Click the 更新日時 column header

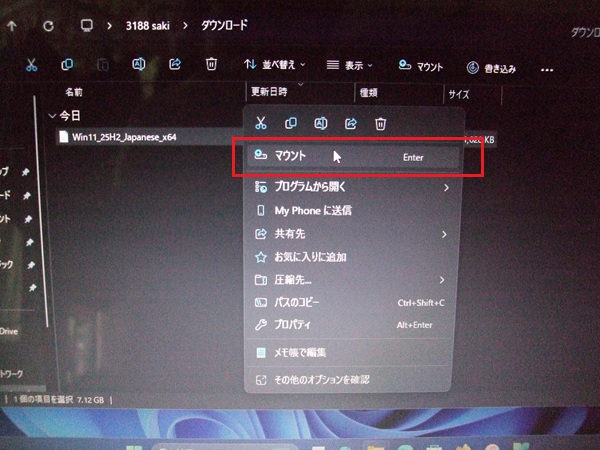(x=269, y=92)
